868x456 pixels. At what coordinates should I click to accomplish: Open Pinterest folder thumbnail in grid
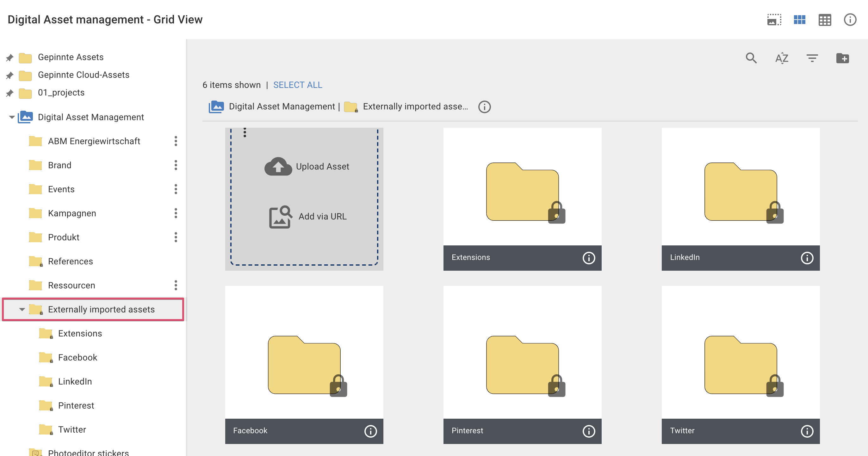tap(522, 365)
